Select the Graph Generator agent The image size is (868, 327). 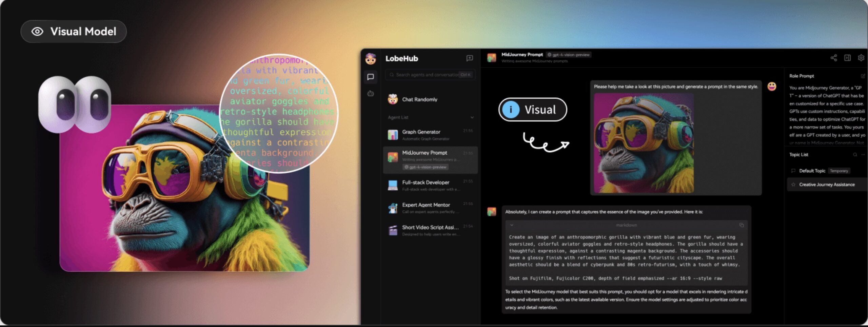(x=430, y=135)
